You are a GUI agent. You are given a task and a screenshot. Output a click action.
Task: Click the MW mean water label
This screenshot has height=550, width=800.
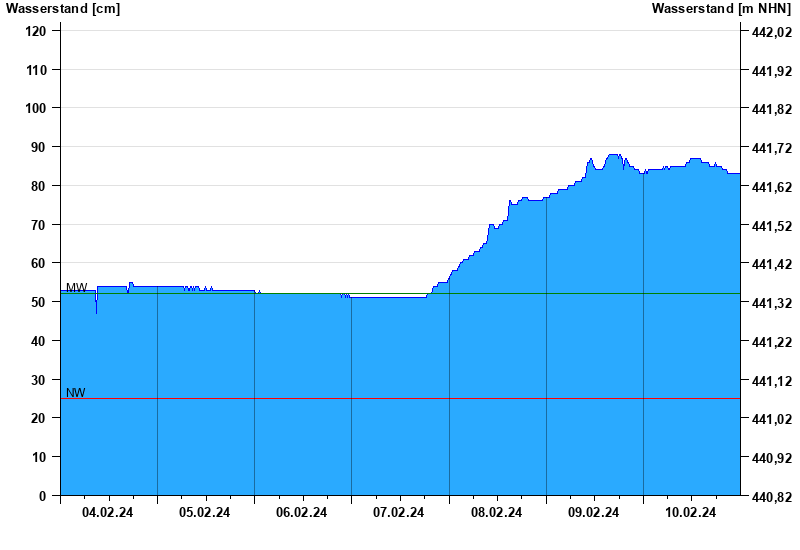coord(77,288)
